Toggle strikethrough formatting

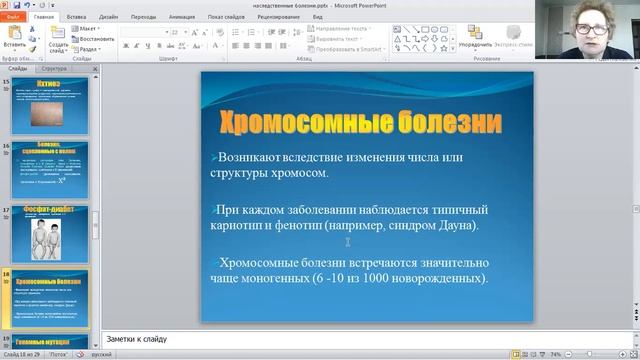pos(170,46)
